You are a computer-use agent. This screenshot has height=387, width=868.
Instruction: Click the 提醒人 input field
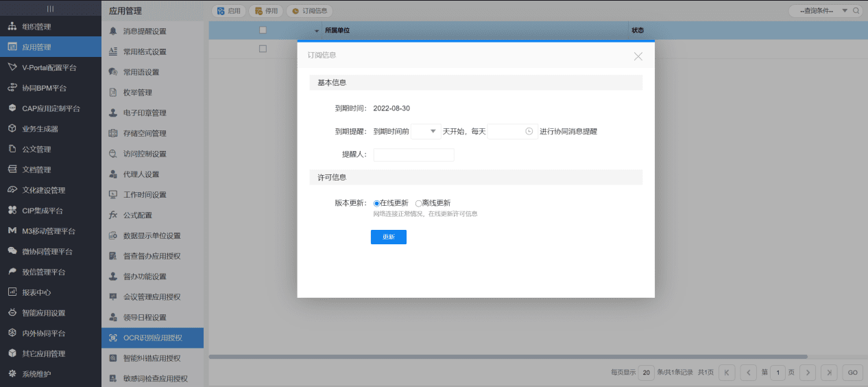[x=413, y=154]
